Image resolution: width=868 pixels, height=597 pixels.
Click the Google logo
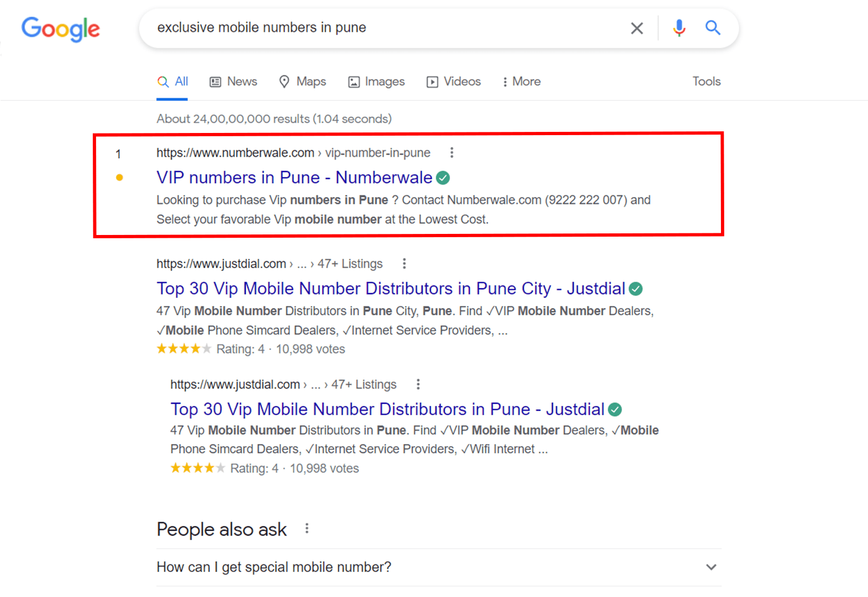[x=61, y=29]
